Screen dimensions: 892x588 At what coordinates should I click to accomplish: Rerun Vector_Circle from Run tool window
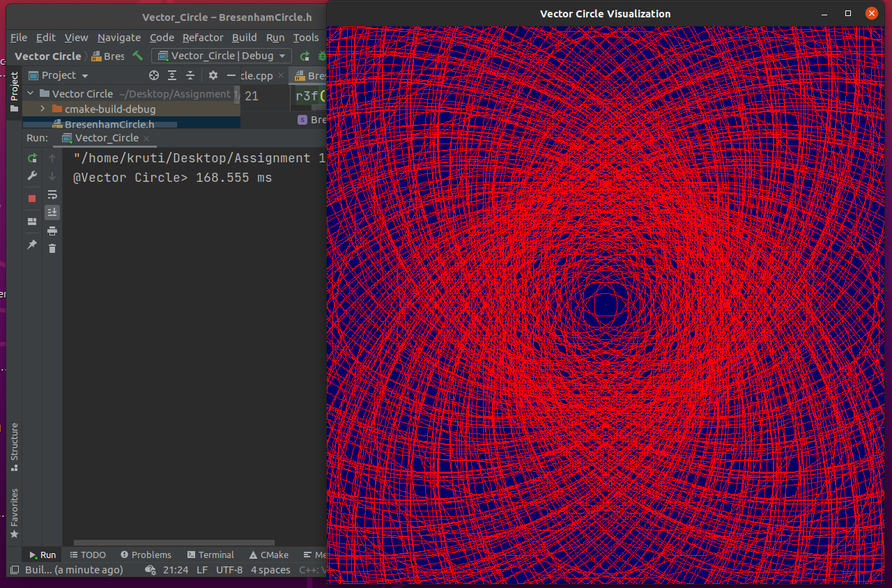(32, 158)
